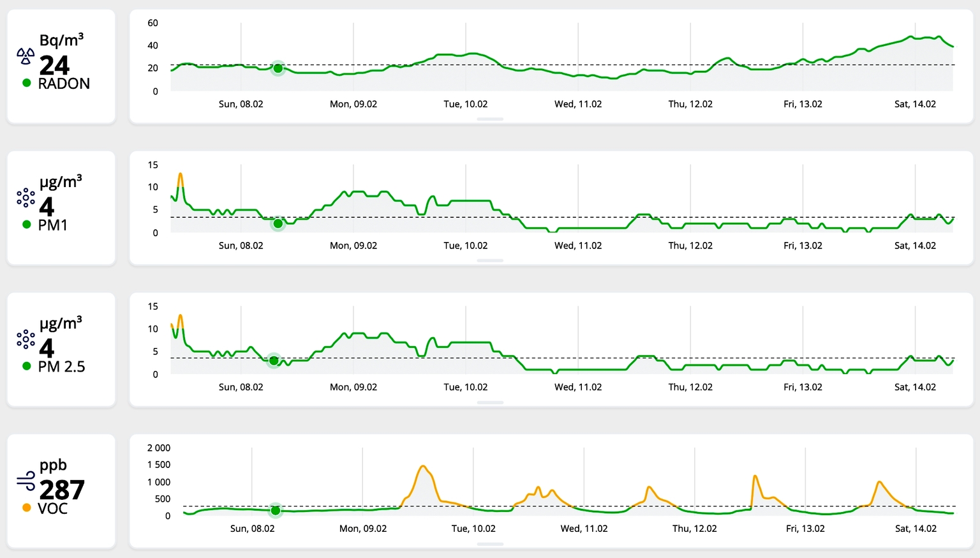Screen dimensions: 980x558
Task: Click the radon reading value 24
Action: (54, 65)
